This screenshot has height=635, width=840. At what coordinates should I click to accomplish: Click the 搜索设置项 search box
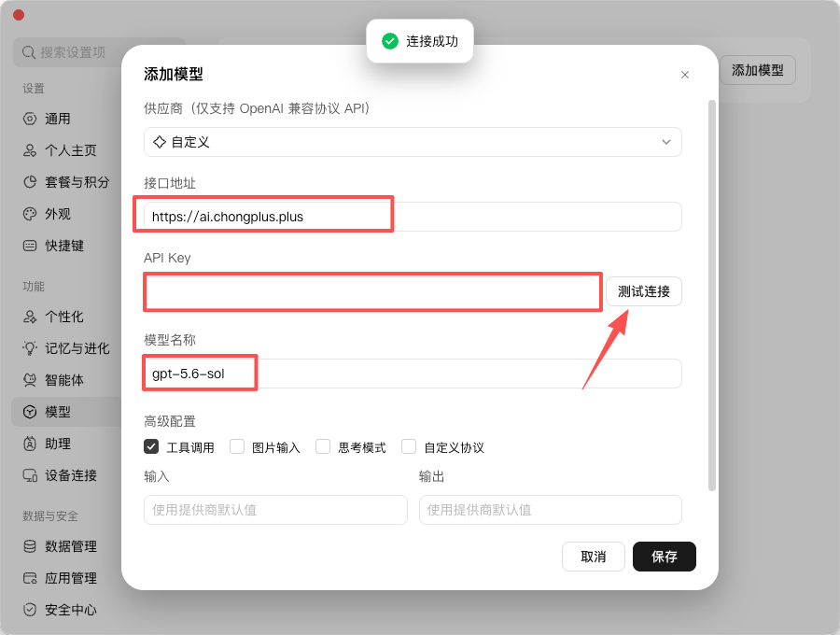(99, 52)
